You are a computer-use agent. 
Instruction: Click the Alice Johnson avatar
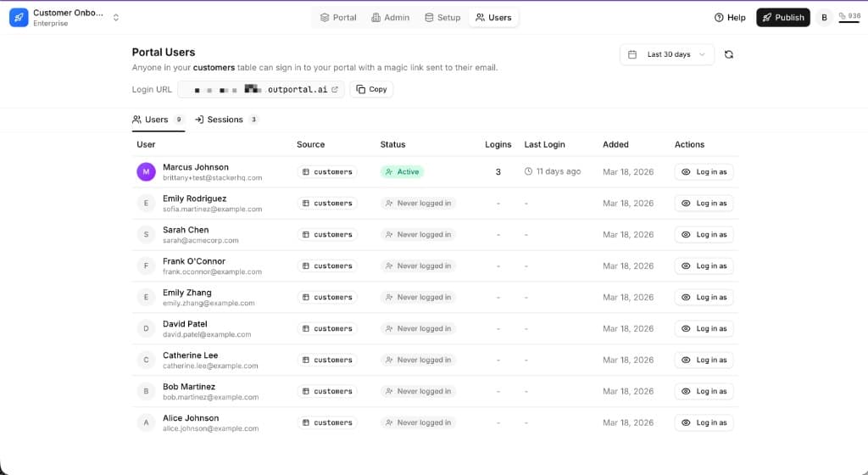pyautogui.click(x=146, y=422)
